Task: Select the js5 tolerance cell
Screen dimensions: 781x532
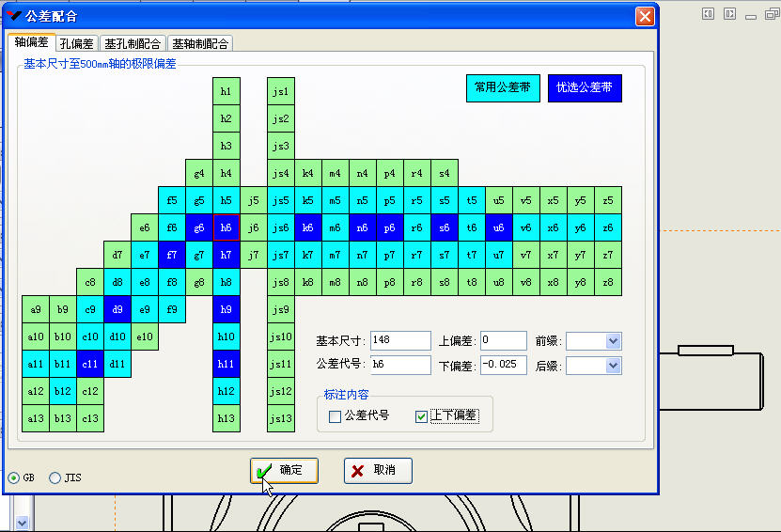Action: [280, 200]
